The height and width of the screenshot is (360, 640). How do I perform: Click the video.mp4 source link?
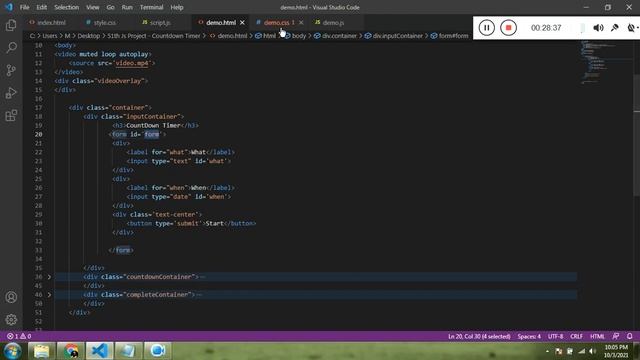132,63
